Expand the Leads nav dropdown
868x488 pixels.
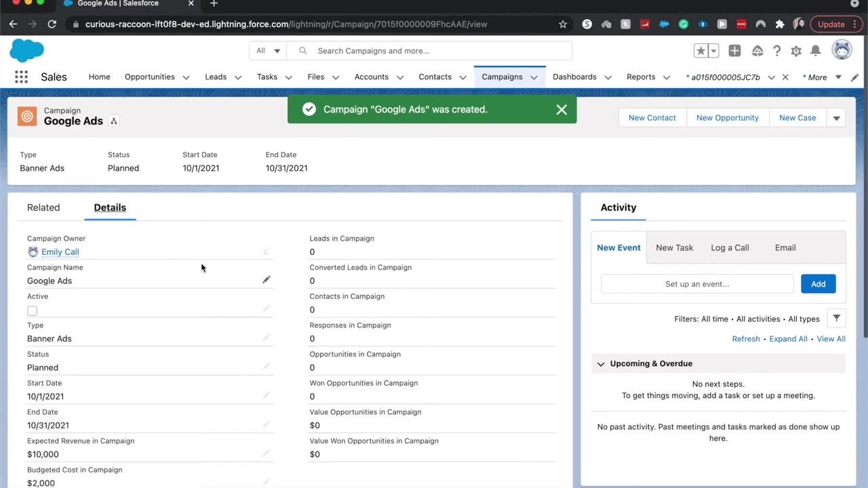(238, 77)
